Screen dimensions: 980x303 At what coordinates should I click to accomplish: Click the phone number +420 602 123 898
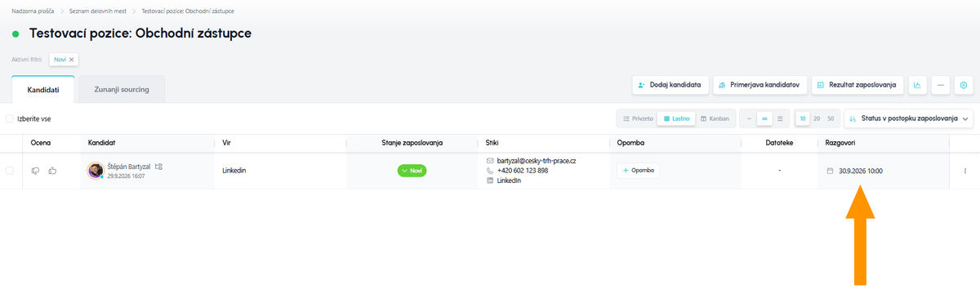523,171
